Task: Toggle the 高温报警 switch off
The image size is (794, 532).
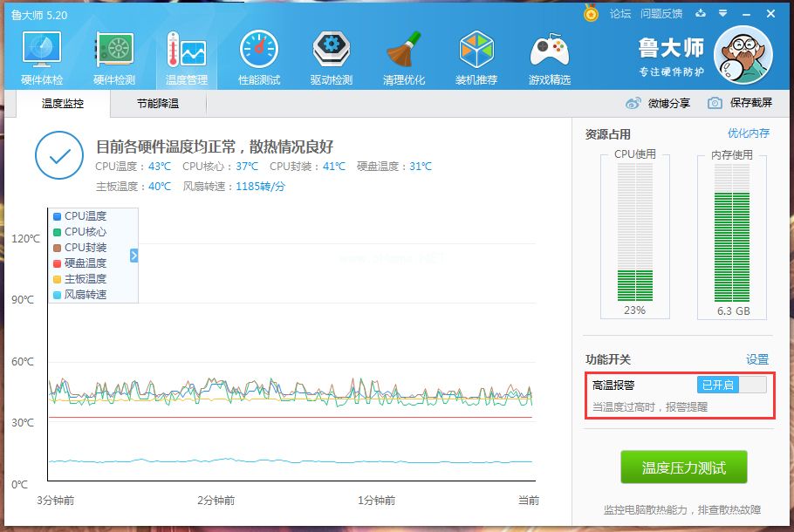Action: (x=731, y=385)
